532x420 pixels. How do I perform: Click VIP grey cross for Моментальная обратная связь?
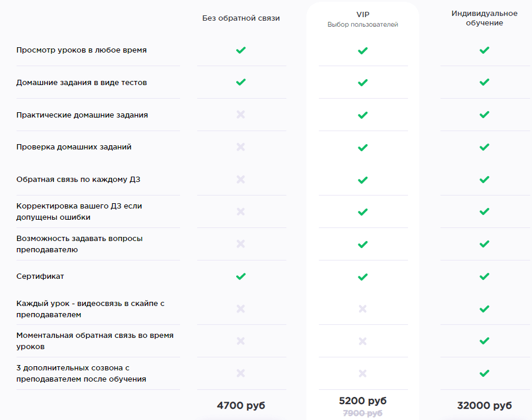pyautogui.click(x=363, y=341)
